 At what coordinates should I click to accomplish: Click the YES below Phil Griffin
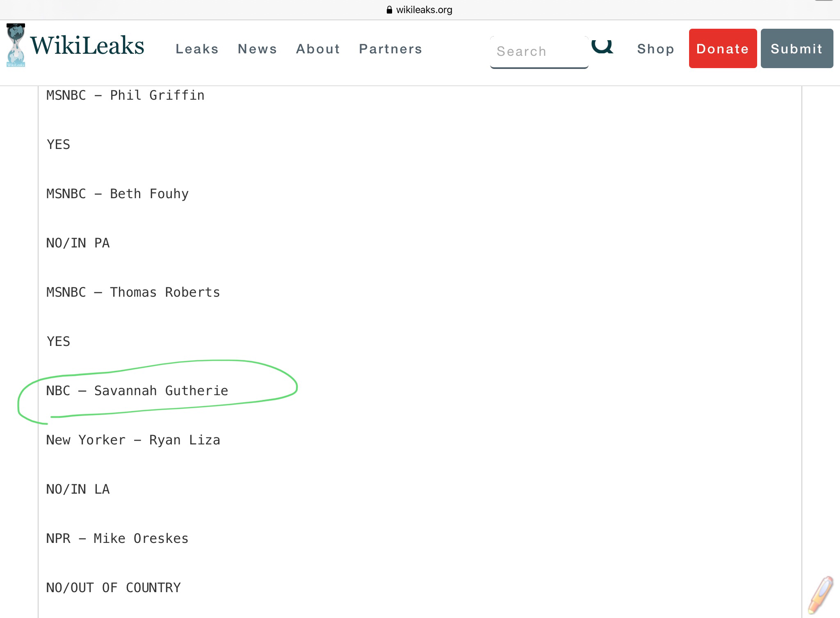(x=58, y=144)
